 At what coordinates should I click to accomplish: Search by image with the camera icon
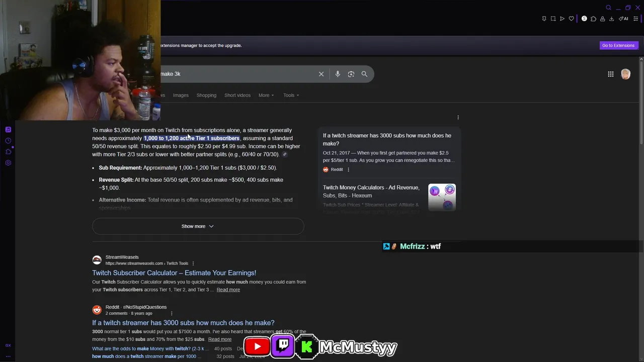click(x=351, y=74)
